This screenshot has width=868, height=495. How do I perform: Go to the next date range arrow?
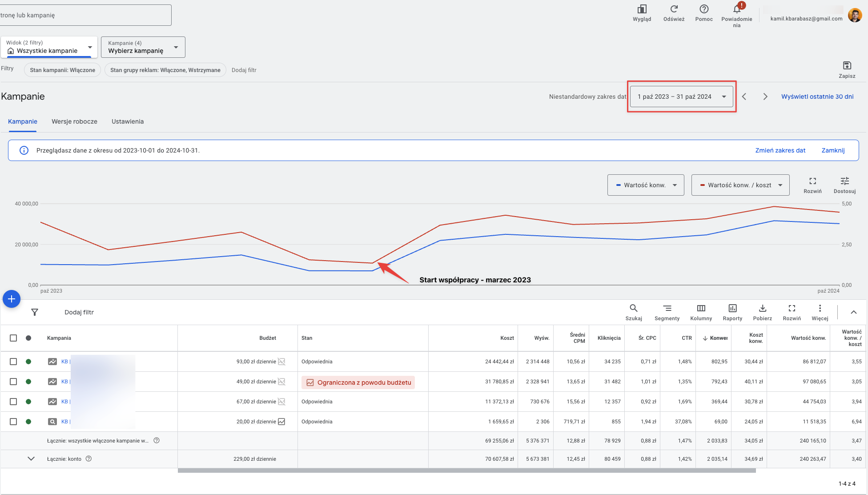point(765,97)
